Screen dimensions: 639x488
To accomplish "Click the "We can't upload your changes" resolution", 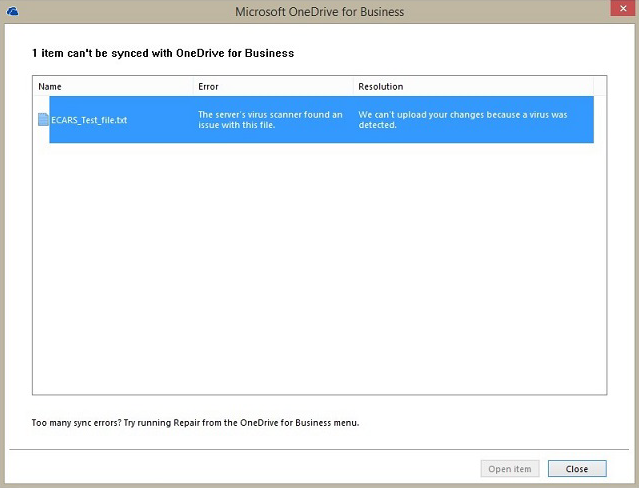I will tap(463, 120).
